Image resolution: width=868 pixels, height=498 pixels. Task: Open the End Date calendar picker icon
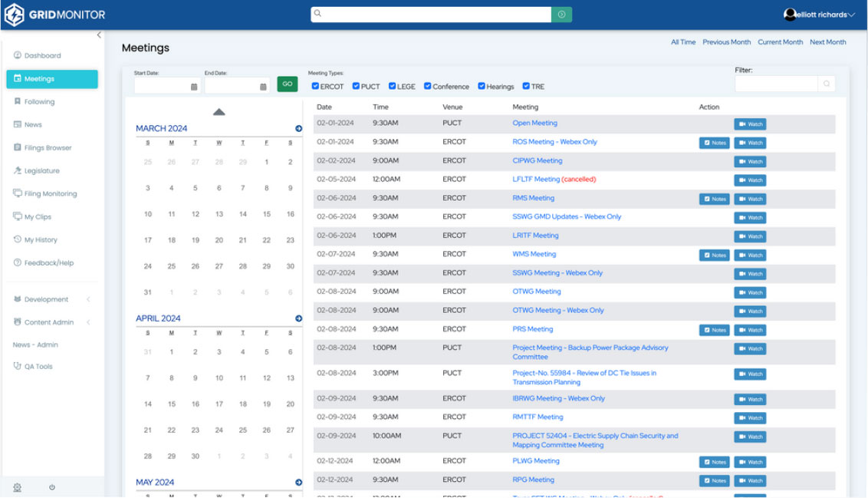coord(264,87)
